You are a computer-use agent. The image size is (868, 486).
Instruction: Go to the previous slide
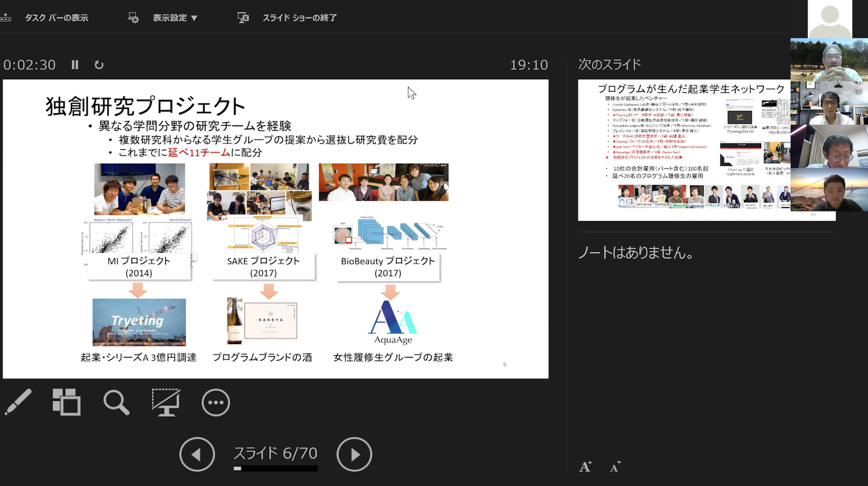197,454
